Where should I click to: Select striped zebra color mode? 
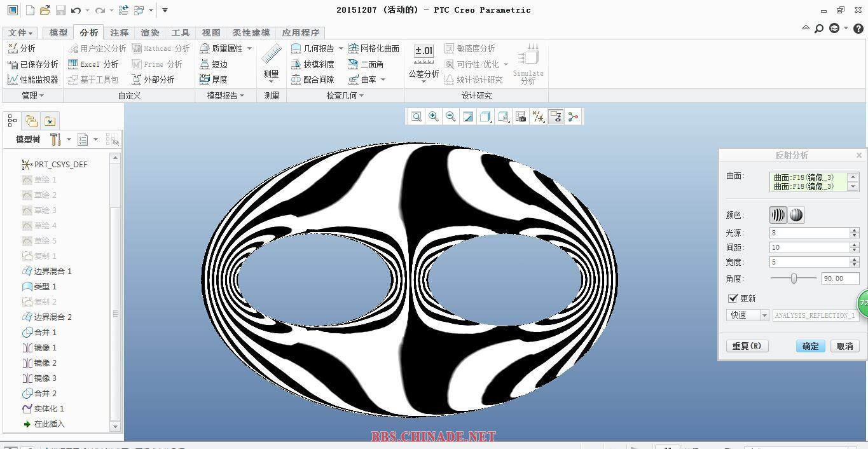pyautogui.click(x=778, y=215)
